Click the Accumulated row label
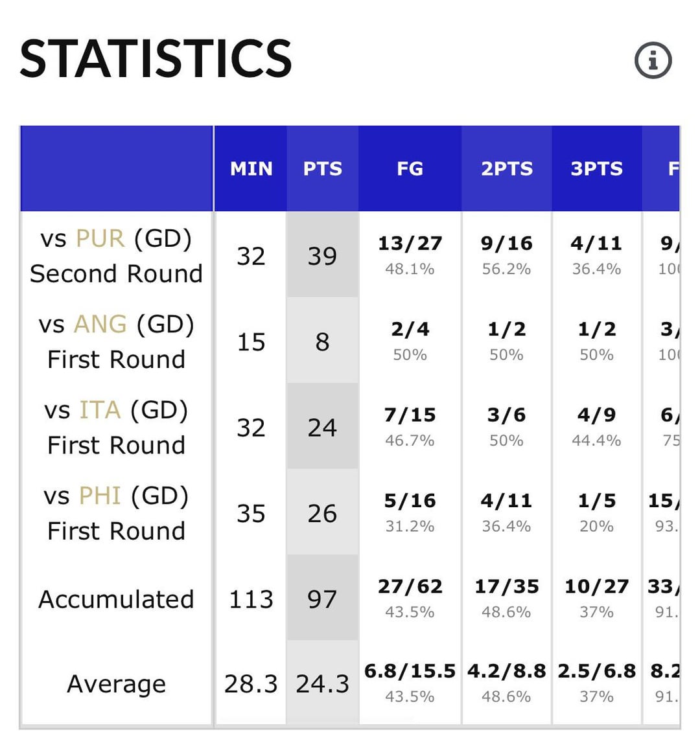 tap(116, 599)
